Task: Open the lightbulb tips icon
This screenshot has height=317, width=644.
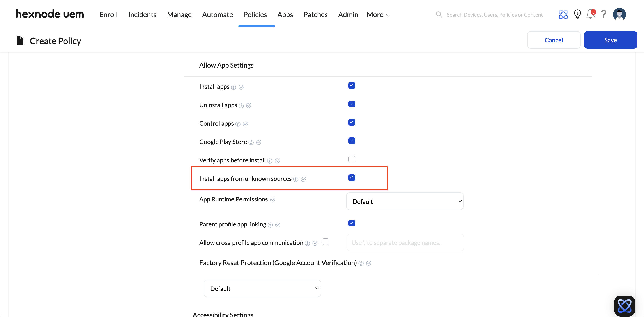Action: pyautogui.click(x=577, y=14)
